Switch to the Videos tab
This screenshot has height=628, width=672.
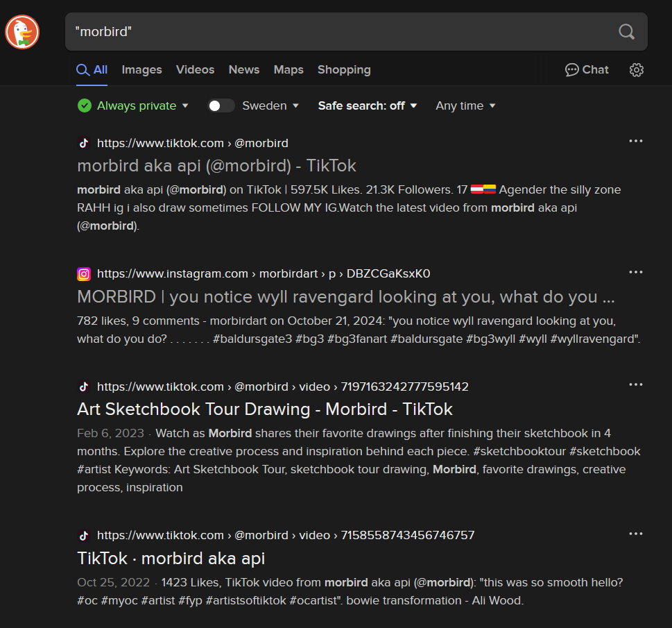pyautogui.click(x=195, y=70)
